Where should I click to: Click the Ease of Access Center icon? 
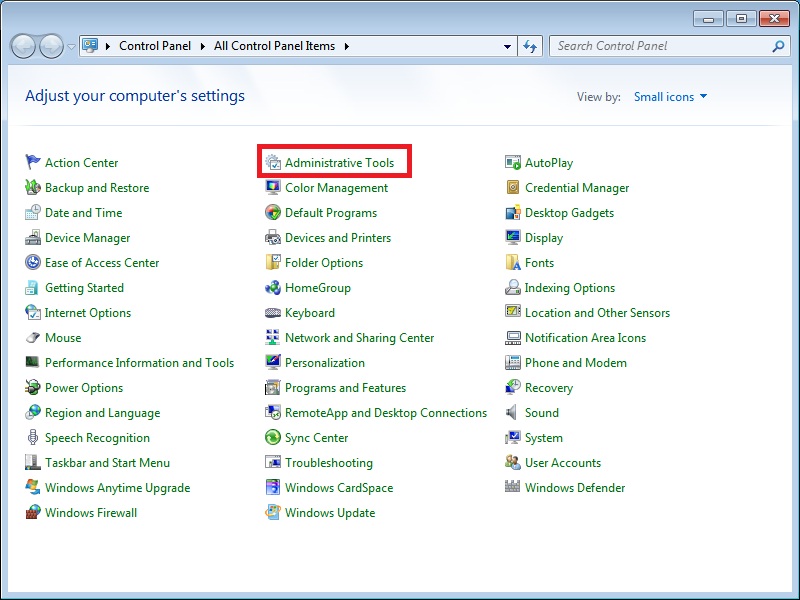coord(33,262)
